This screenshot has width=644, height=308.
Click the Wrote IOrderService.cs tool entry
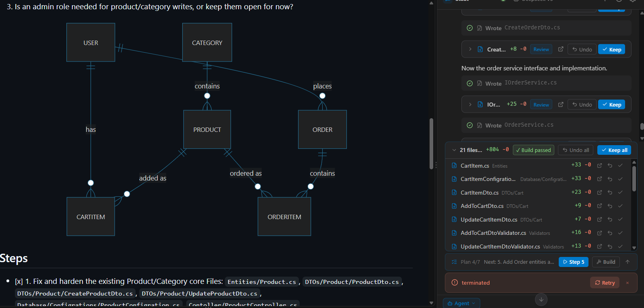tap(546, 83)
